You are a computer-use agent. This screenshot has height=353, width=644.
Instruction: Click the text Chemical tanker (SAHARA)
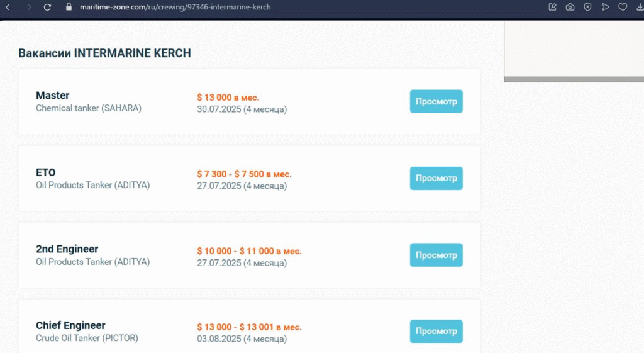click(89, 108)
